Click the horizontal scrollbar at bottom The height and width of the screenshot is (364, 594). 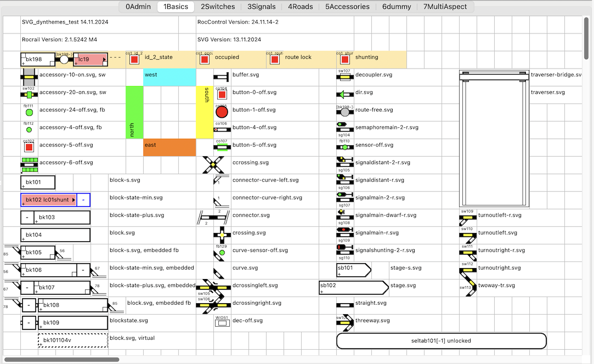62,360
